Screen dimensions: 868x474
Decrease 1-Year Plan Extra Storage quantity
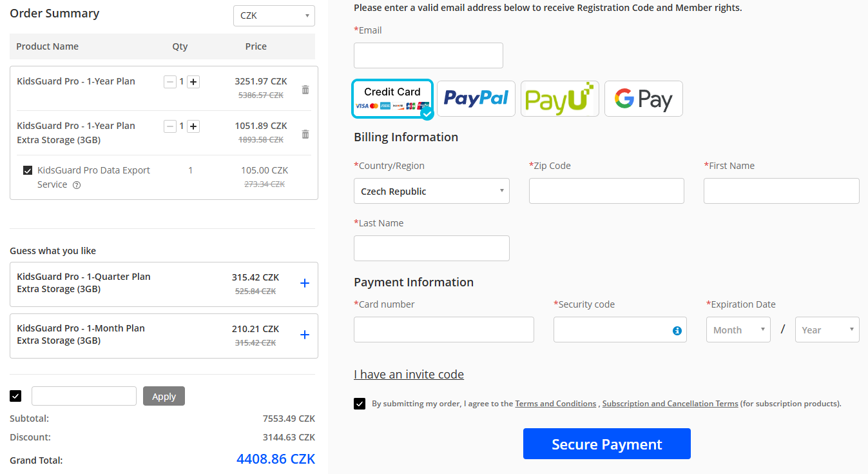click(x=169, y=126)
